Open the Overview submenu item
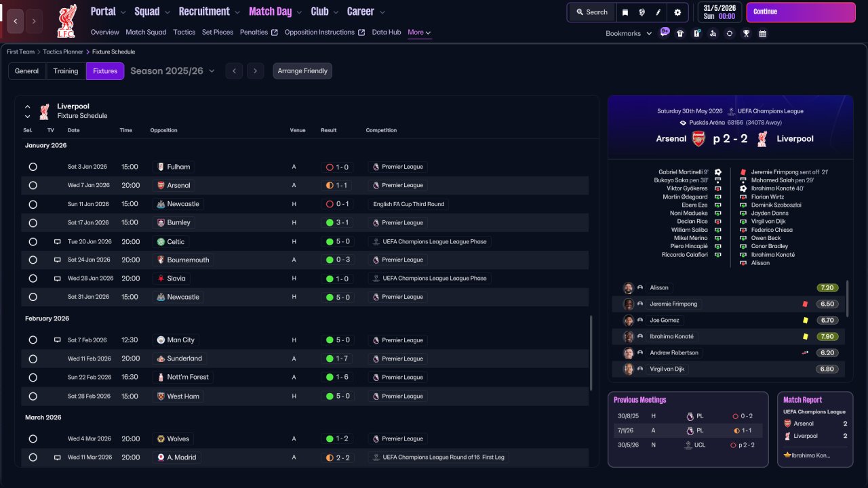 tap(104, 33)
